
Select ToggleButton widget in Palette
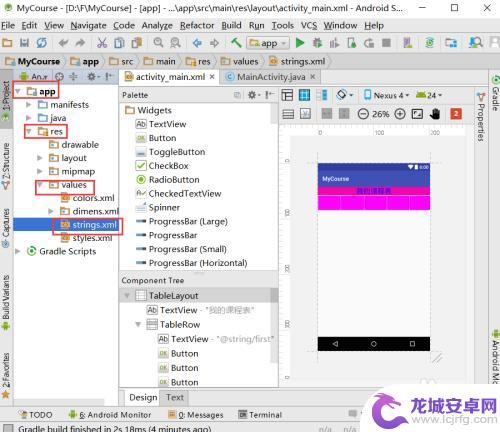coord(170,152)
